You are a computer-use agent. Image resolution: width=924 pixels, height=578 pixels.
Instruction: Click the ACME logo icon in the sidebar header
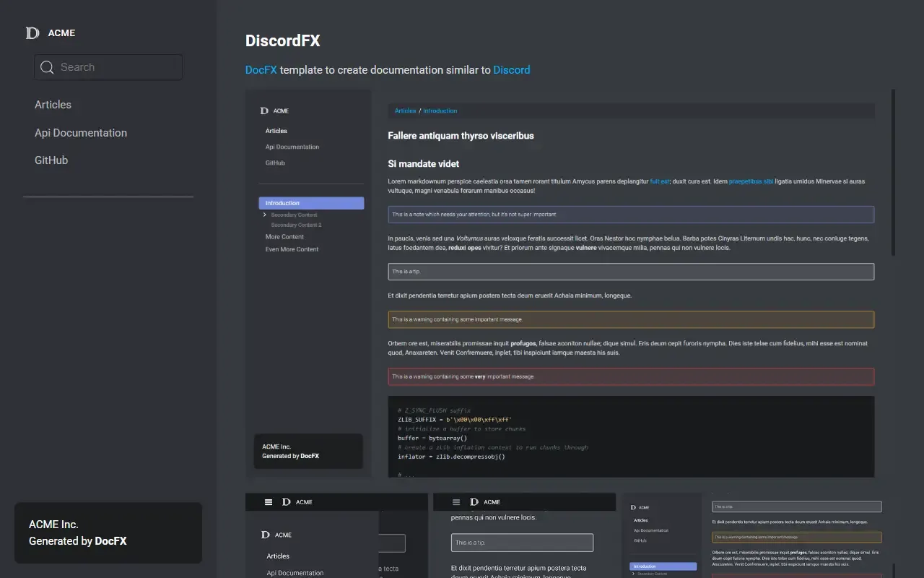point(32,33)
